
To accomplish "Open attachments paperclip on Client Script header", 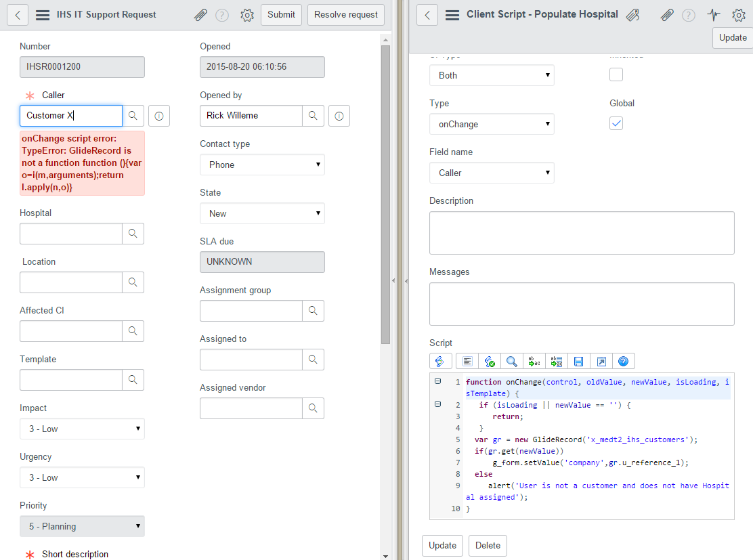I will pyautogui.click(x=666, y=16).
